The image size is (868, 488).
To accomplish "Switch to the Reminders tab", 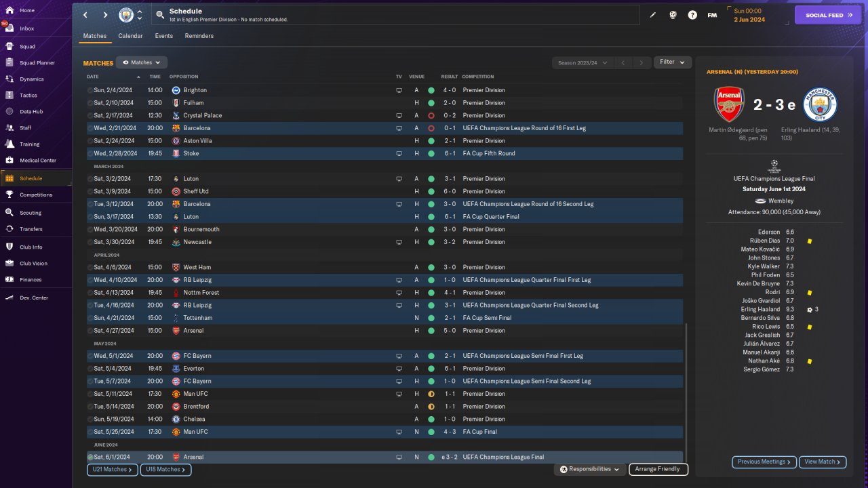I will [x=199, y=36].
